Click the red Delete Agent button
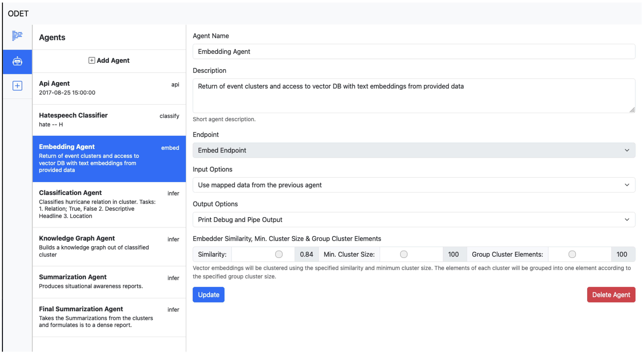Image resolution: width=644 pixels, height=355 pixels. [611, 295]
